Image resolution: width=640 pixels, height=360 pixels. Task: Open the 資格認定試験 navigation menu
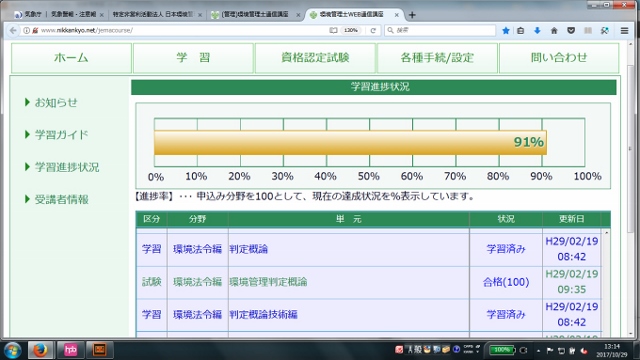coord(315,58)
